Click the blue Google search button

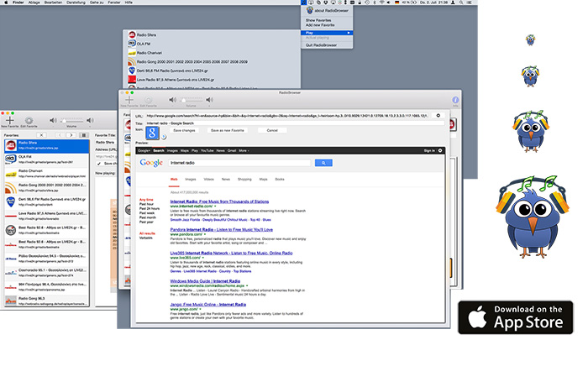(323, 163)
